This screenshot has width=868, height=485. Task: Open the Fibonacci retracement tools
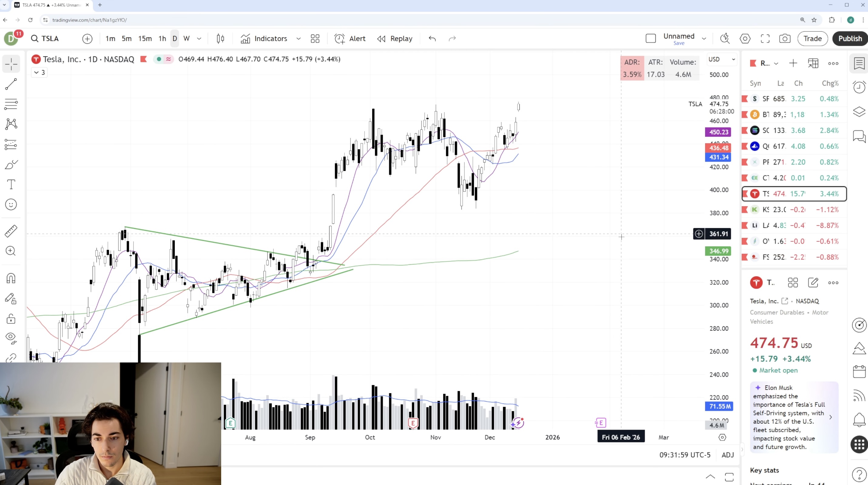pos(11,104)
